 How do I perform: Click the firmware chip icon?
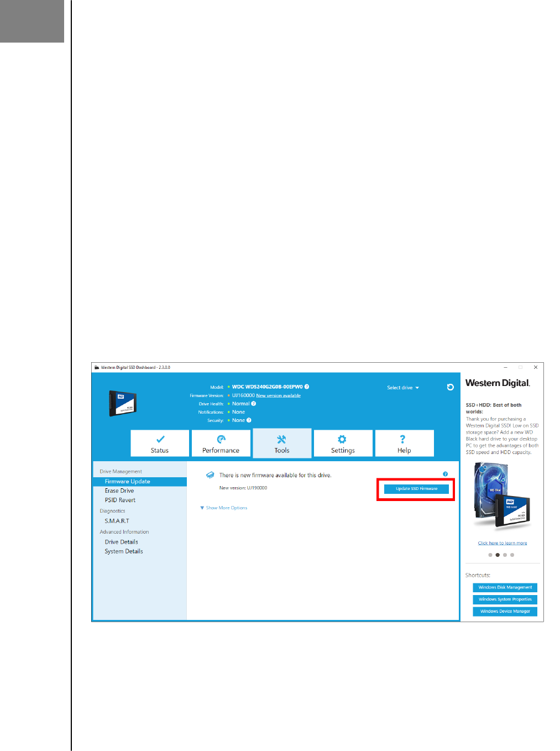click(210, 475)
